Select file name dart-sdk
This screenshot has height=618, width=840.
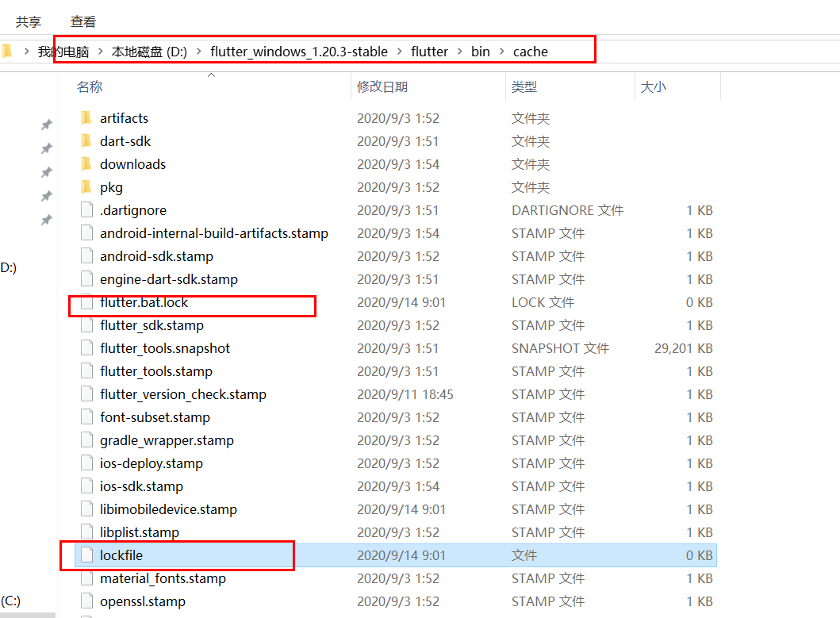click(125, 141)
